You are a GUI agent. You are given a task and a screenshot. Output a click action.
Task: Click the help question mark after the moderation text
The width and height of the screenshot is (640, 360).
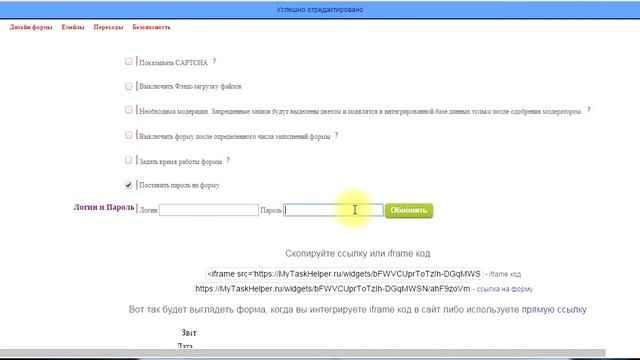click(589, 109)
